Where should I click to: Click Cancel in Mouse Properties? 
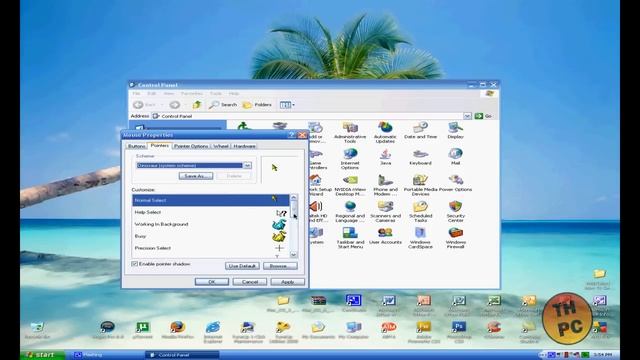249,282
